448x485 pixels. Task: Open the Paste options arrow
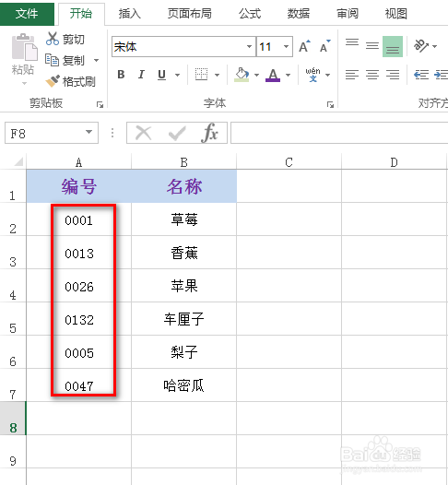(24, 83)
